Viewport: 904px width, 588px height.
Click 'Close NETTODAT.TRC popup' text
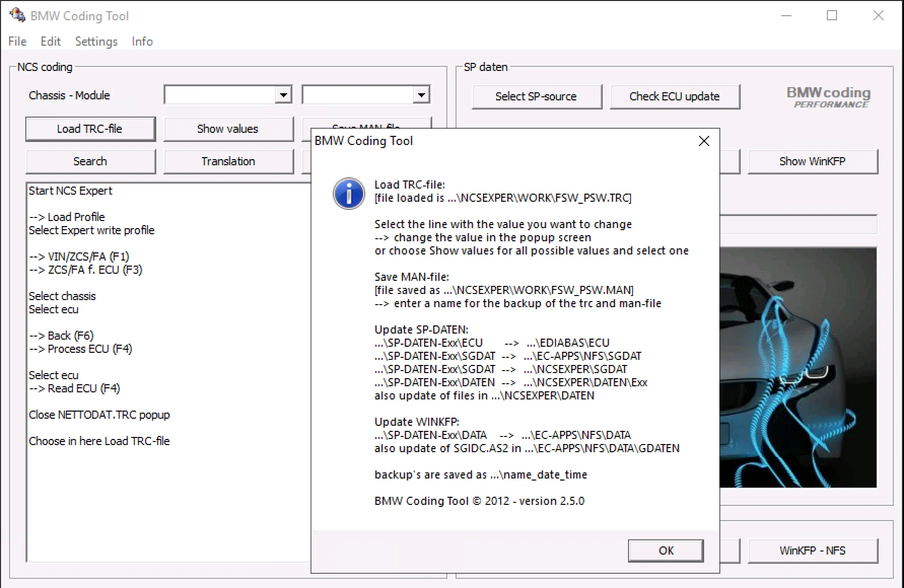pos(99,415)
